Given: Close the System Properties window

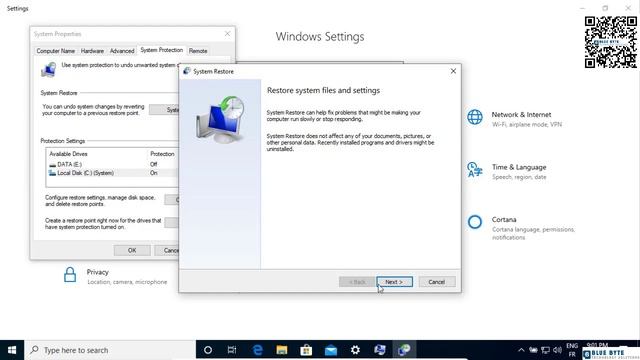Looking at the screenshot, I should (x=227, y=34).
